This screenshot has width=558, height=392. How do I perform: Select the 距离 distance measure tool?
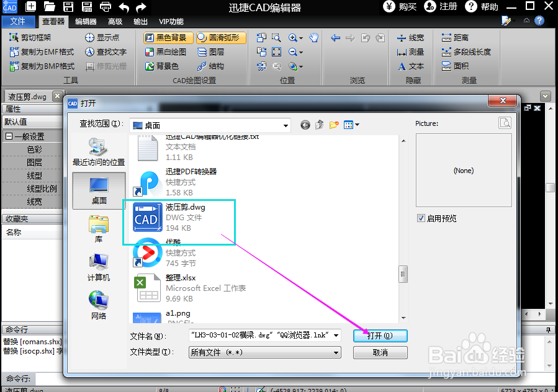455,37
